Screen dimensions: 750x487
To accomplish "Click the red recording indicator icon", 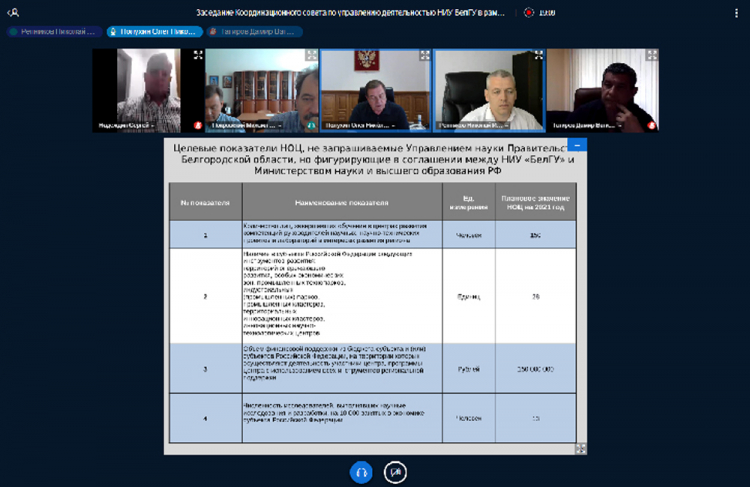I will point(528,12).
